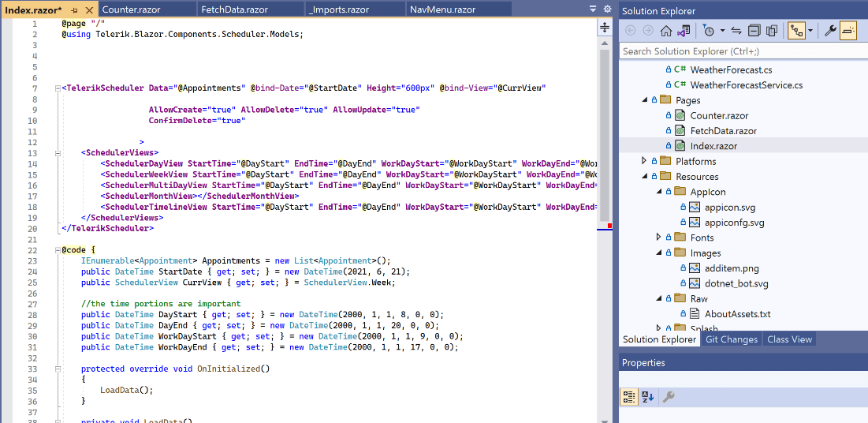Click the Fonts folder icon
This screenshot has height=423, width=868.
point(680,238)
